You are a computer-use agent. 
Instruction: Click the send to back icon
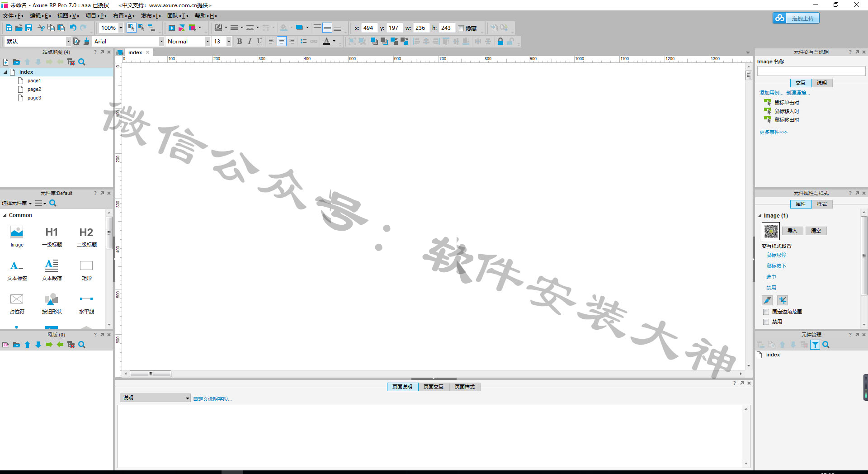coord(384,41)
